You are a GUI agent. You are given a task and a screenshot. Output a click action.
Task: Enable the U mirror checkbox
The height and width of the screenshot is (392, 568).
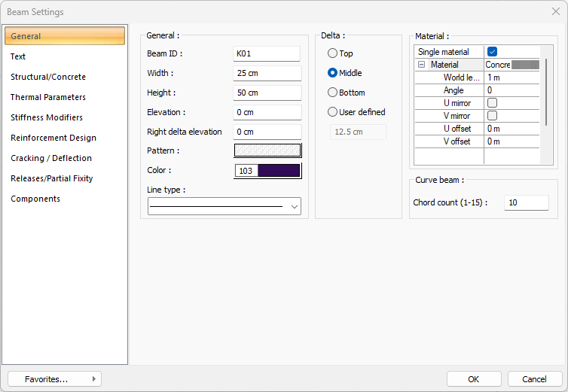[x=492, y=103]
